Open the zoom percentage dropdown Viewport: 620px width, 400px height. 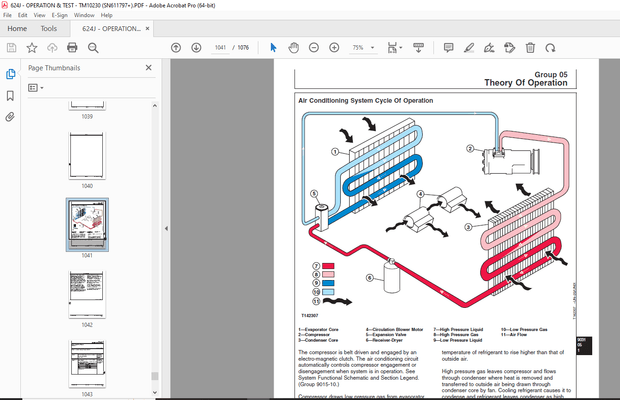click(x=372, y=48)
